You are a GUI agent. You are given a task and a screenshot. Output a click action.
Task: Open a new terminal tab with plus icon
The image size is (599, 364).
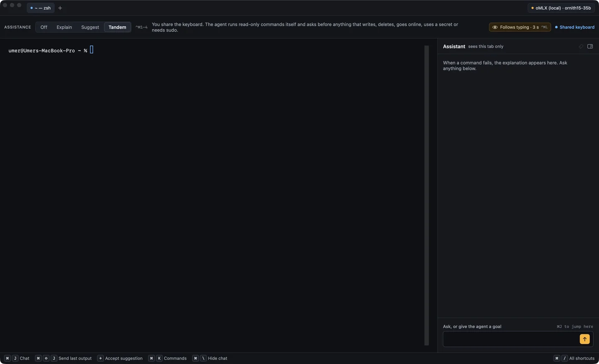(x=60, y=8)
